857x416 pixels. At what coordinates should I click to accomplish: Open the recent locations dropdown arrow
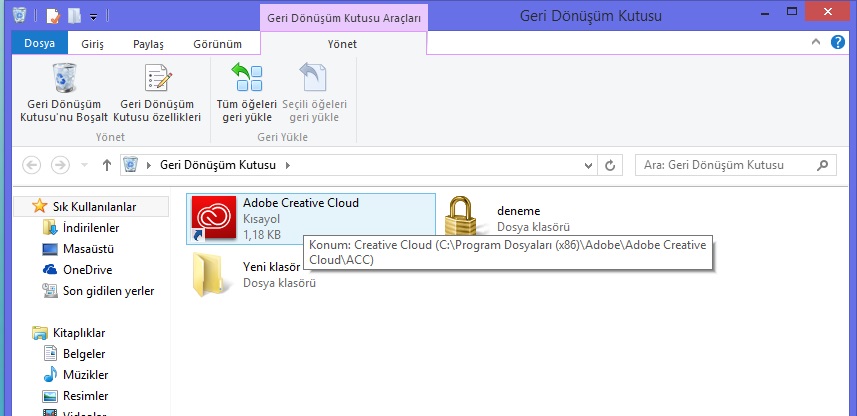pos(84,165)
